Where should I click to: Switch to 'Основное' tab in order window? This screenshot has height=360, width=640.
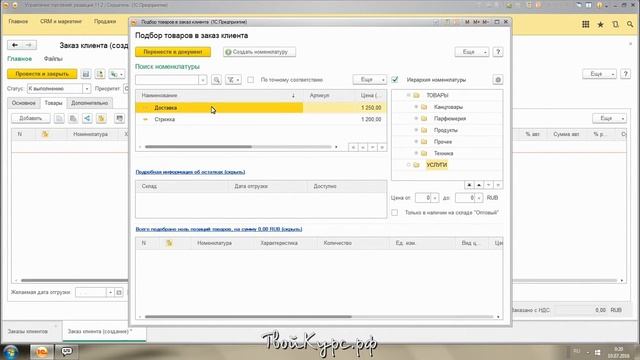pyautogui.click(x=24, y=103)
